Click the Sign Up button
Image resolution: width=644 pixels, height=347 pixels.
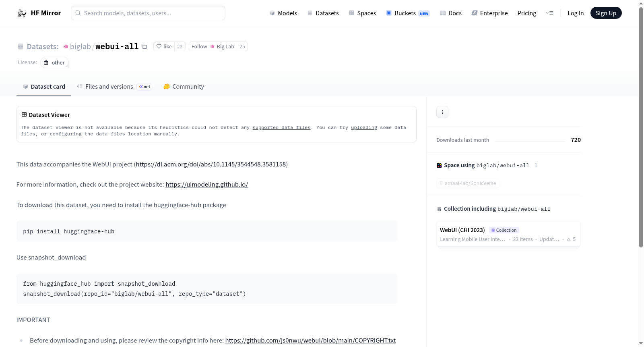point(606,13)
